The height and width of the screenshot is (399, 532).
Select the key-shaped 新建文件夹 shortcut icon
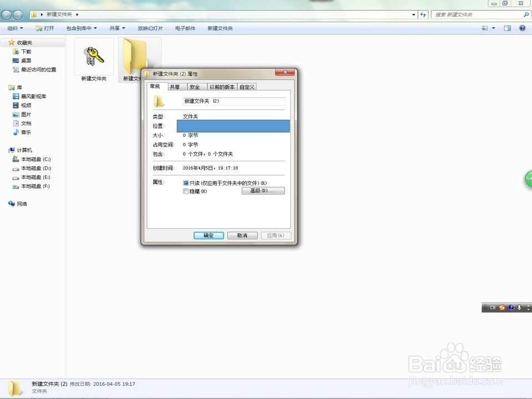[x=93, y=57]
